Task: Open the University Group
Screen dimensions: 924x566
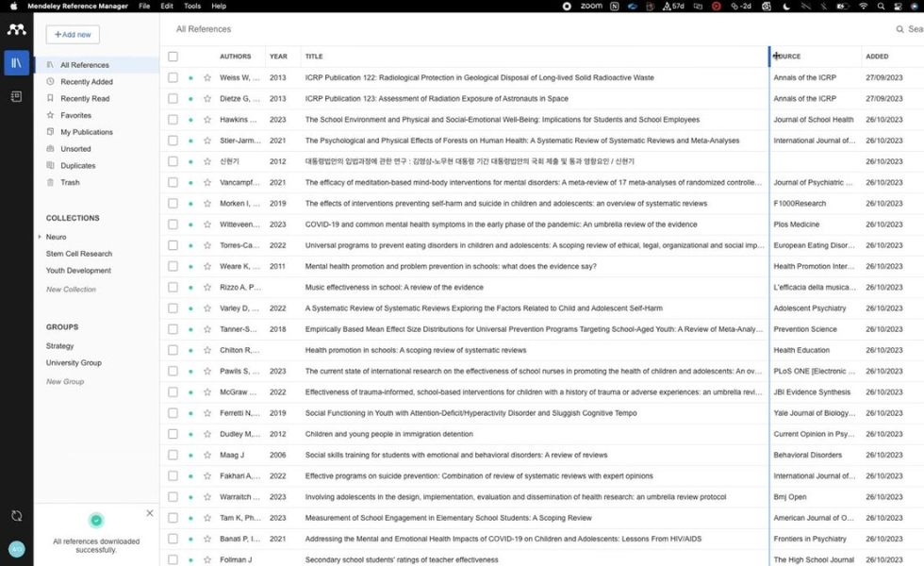Action: tap(74, 362)
